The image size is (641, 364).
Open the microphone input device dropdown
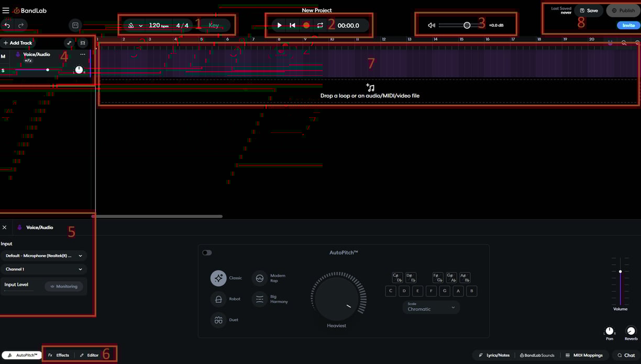tap(44, 256)
